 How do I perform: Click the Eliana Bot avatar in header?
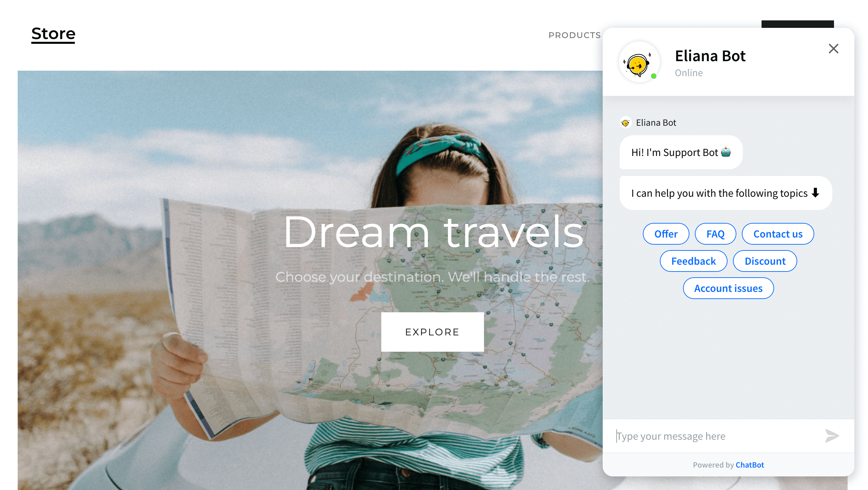coord(639,62)
